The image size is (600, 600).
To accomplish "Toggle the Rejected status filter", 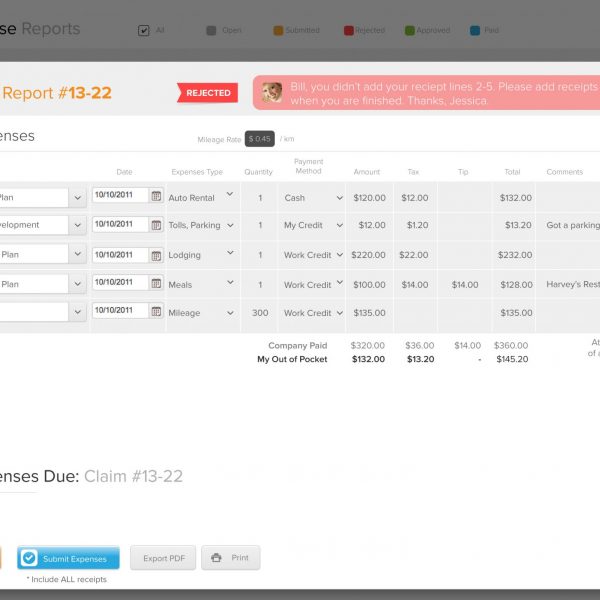I will (x=349, y=30).
